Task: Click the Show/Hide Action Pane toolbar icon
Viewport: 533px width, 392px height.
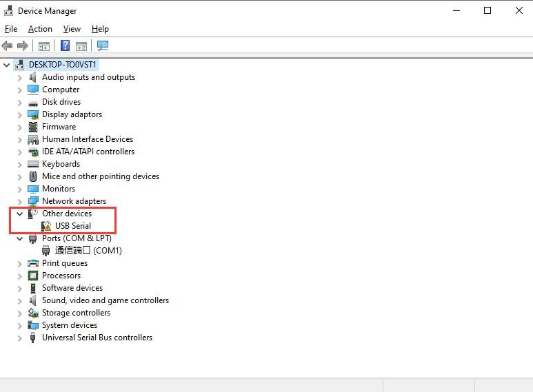Action: pyautogui.click(x=81, y=46)
